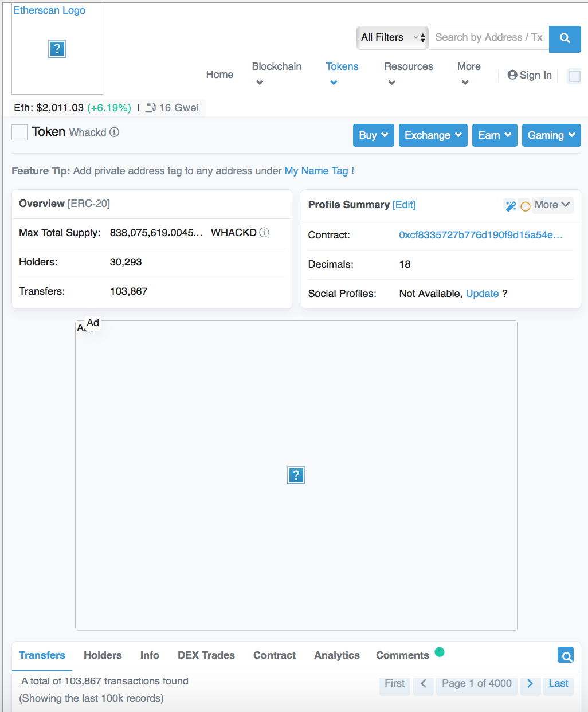Open the All Filters dropdown
588x712 pixels.
click(x=393, y=38)
